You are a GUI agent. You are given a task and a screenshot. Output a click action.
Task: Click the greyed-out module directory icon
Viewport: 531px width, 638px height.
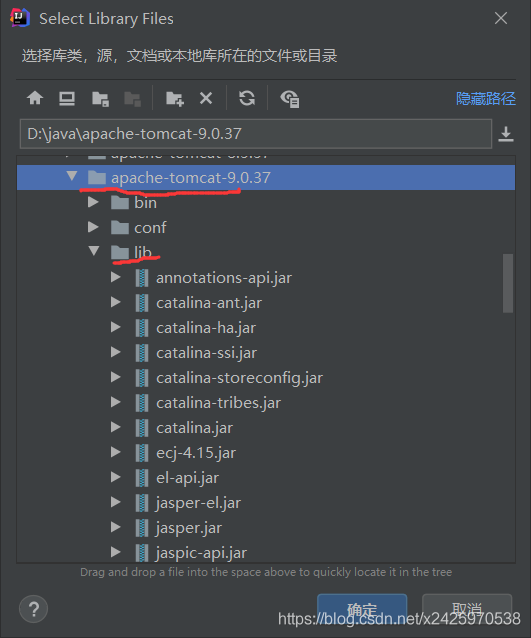132,99
